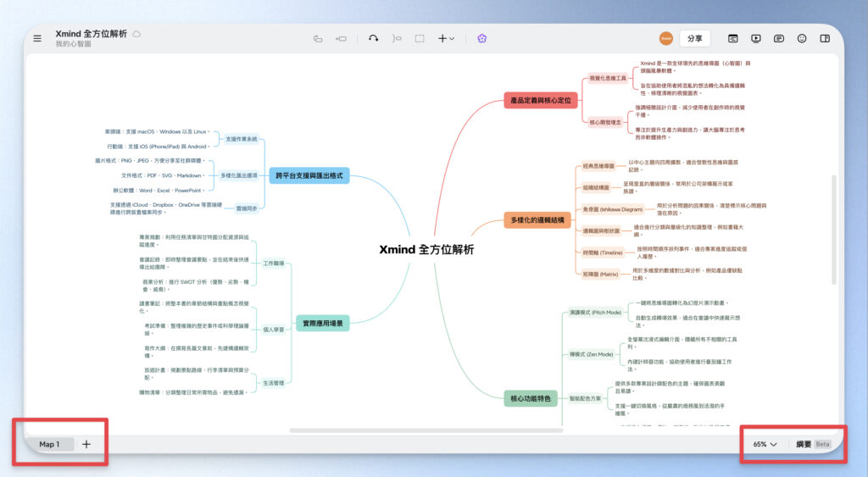Click the 分享 share button
The height and width of the screenshot is (477, 868).
[x=695, y=39]
